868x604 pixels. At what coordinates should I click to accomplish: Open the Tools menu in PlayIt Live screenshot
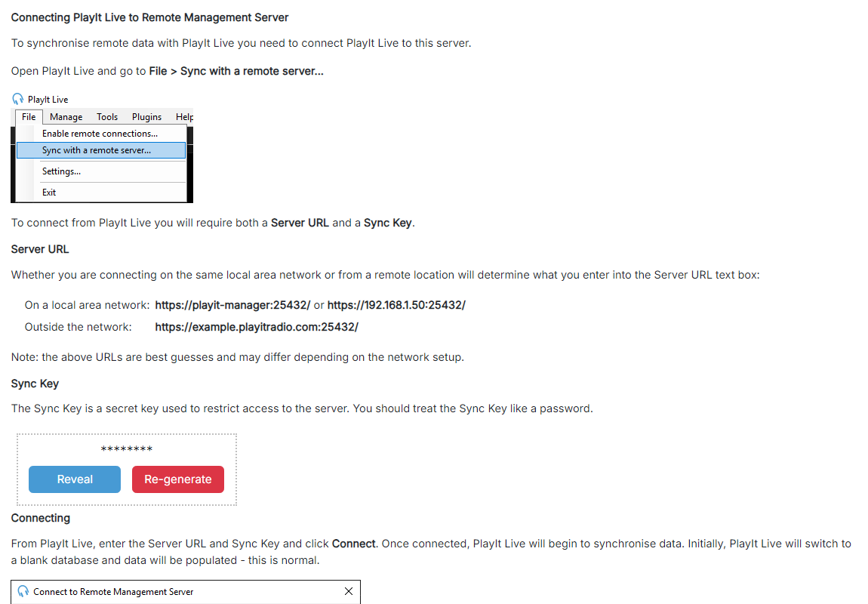(107, 117)
